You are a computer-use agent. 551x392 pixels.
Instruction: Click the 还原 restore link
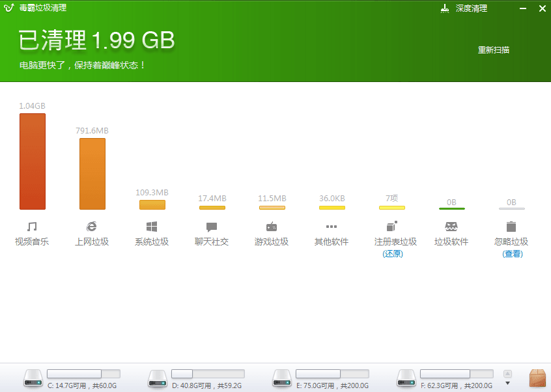[x=392, y=254]
